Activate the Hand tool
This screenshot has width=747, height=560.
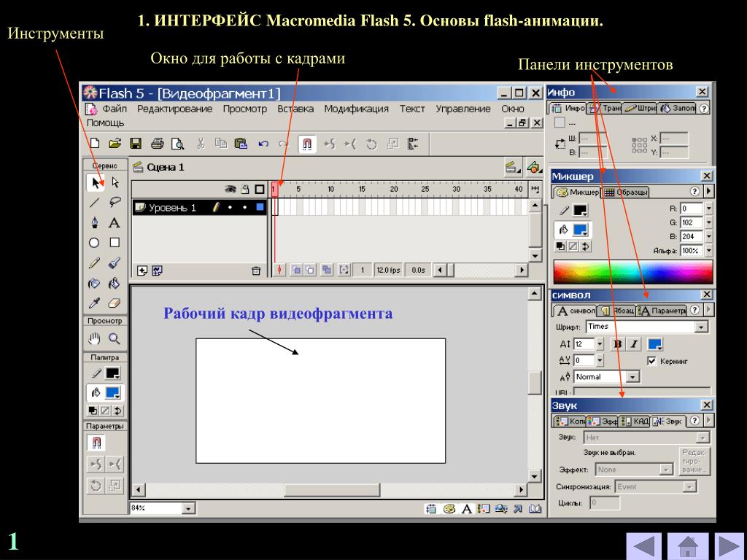[94, 338]
